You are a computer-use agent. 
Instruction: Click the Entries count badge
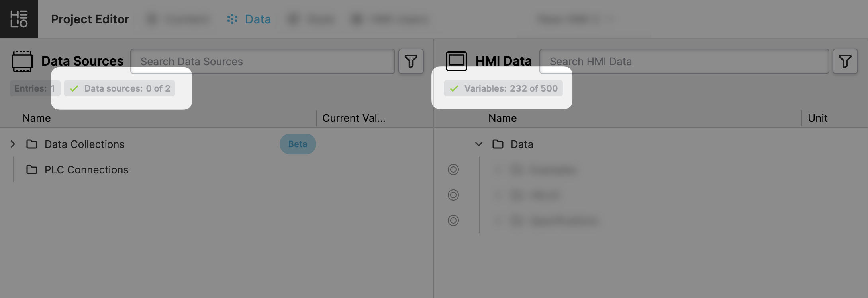pos(34,88)
